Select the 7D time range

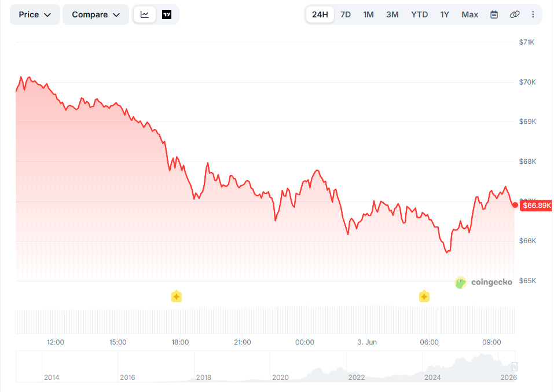tap(346, 14)
